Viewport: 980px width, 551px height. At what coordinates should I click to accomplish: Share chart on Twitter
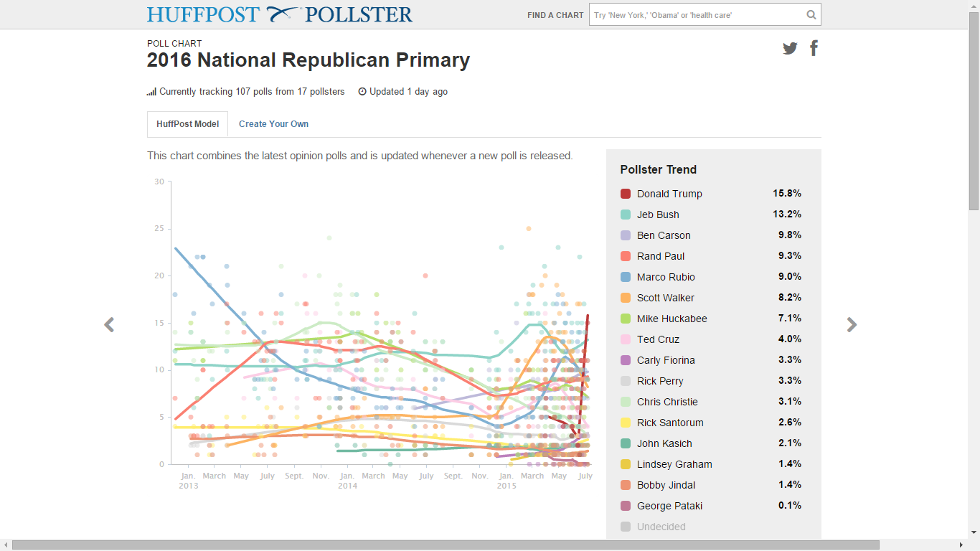(790, 49)
